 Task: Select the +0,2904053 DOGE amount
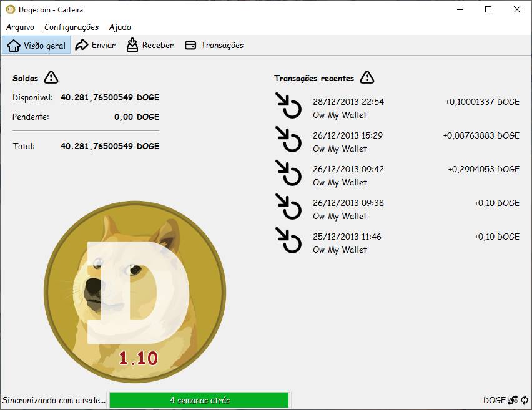pyautogui.click(x=483, y=169)
